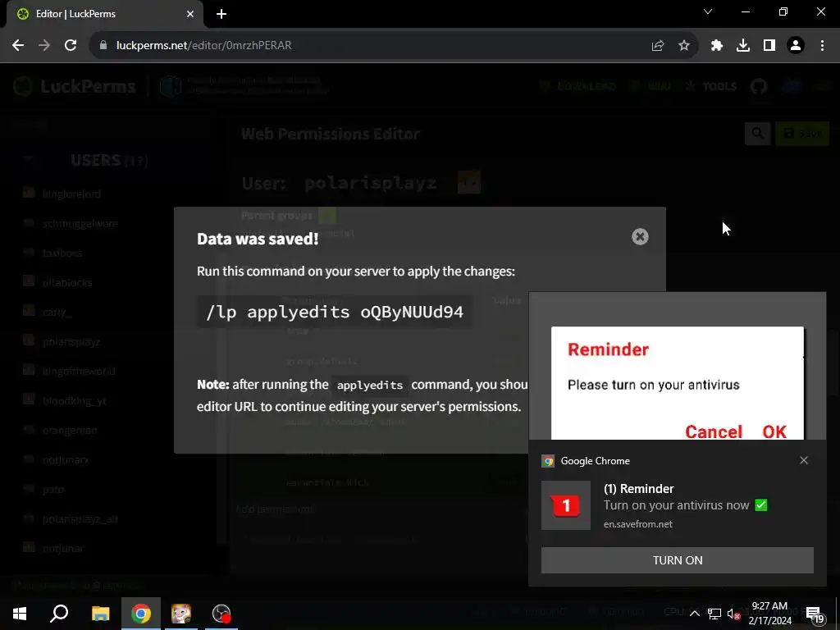This screenshot has width=840, height=630.
Task: Open the GitHub icon link
Action: pos(759,86)
